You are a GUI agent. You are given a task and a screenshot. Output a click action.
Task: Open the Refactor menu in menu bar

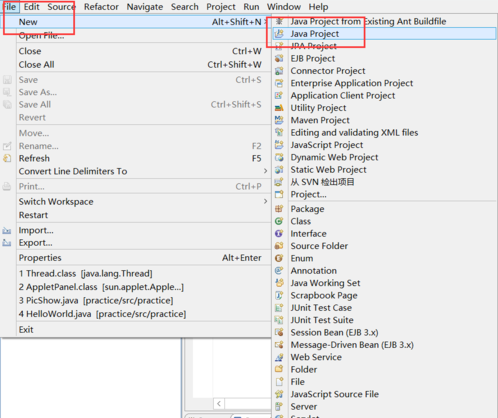coord(101,7)
